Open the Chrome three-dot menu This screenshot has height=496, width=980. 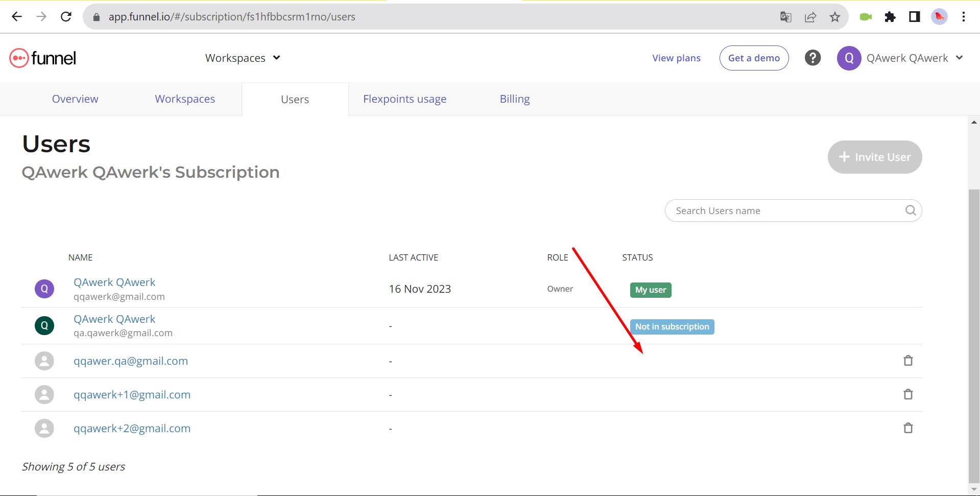coord(964,17)
